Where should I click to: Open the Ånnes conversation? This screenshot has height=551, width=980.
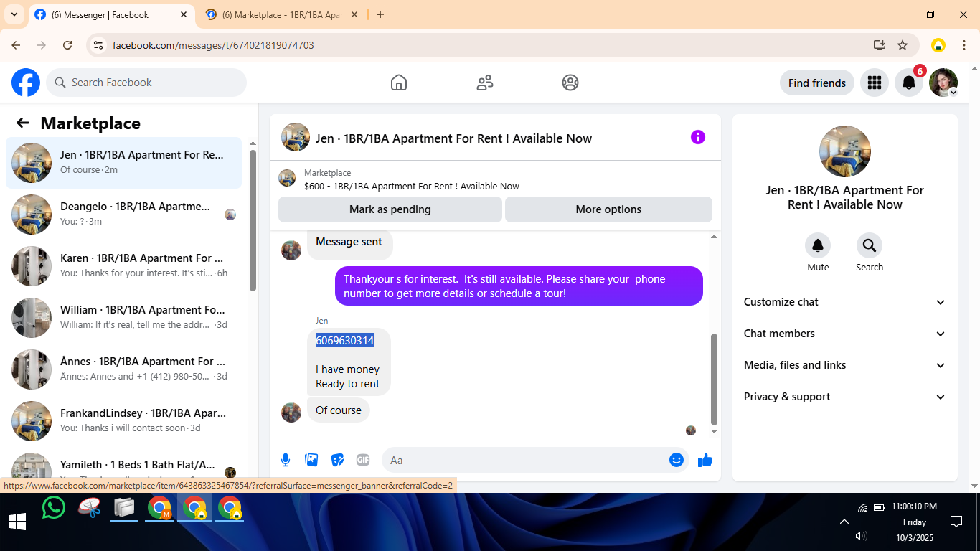(124, 369)
